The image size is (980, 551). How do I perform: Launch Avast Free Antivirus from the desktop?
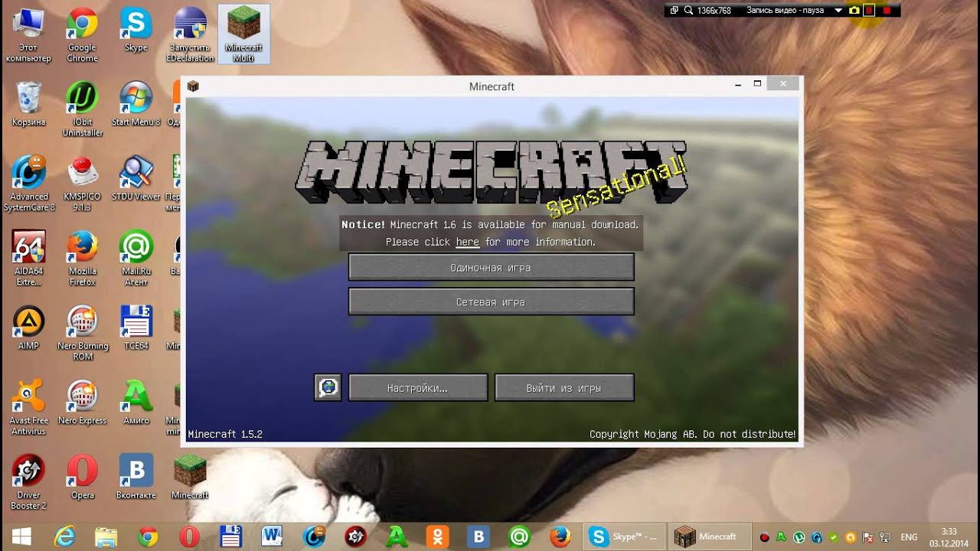(28, 408)
